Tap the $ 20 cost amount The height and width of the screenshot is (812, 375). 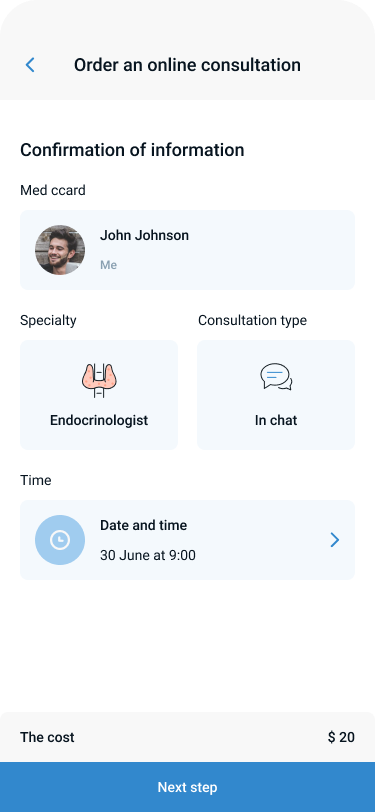pyautogui.click(x=341, y=737)
